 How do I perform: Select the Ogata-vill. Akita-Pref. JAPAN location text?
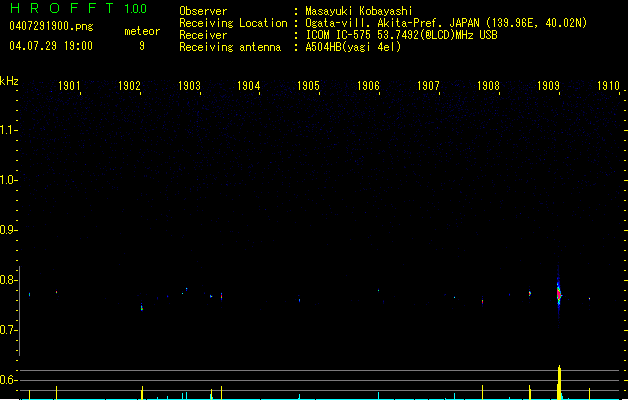click(446, 23)
